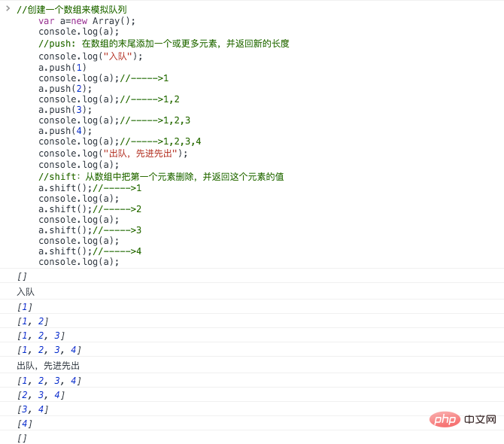Image resolution: width=504 pixels, height=444 pixels.
Task: Click [1, 2, 3, 4] output directly below 出队，先进先出
Action: click(x=252, y=380)
